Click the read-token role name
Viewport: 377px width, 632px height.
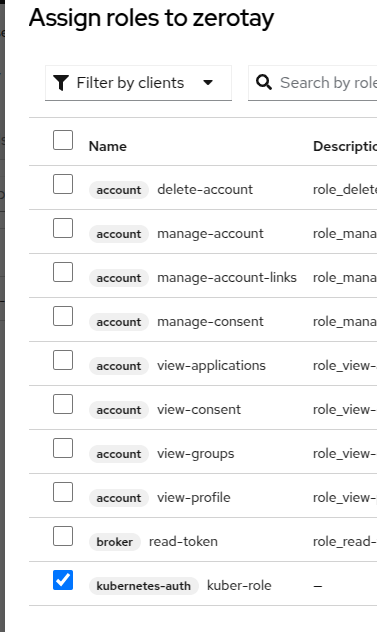(x=183, y=541)
